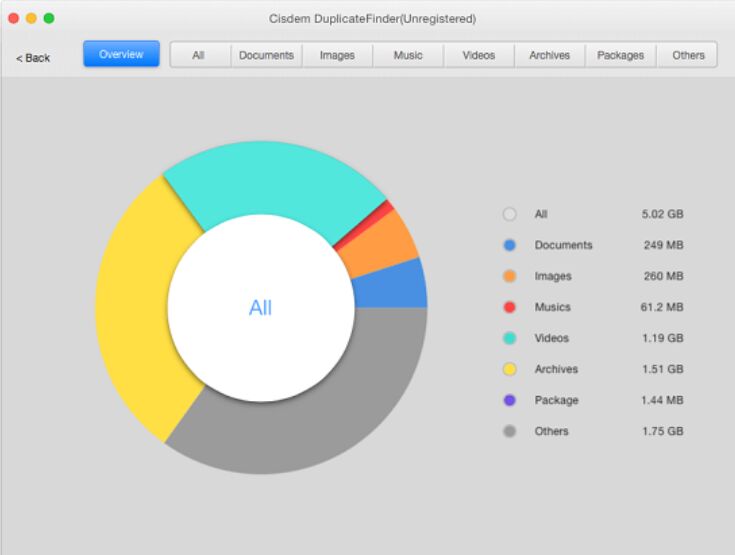Viewport: 735px width, 555px height.
Task: Click the Overview button
Action: [121, 54]
